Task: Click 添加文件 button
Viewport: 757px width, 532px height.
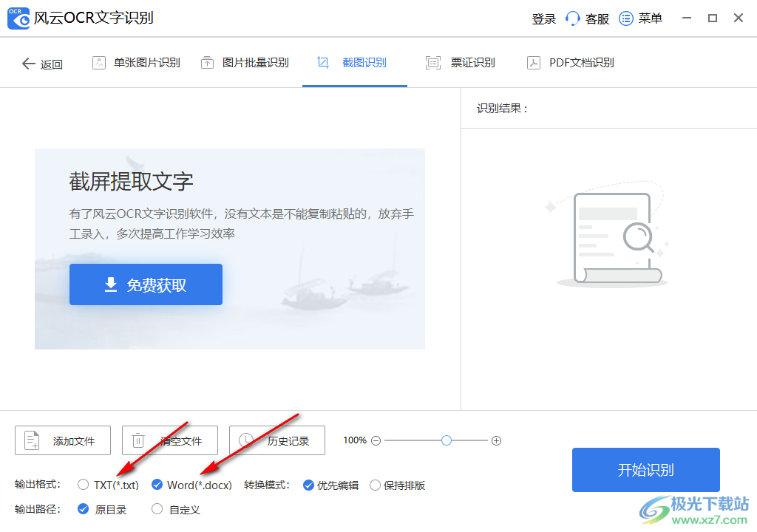Action: click(x=63, y=440)
